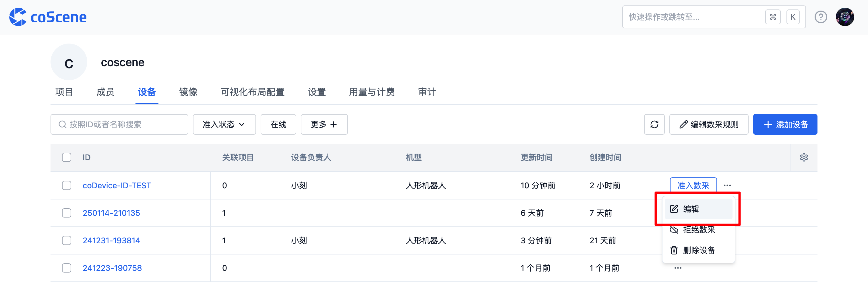Viewport: 868px width, 282px height.
Task: Click the coscene organization avatar C
Action: click(69, 62)
